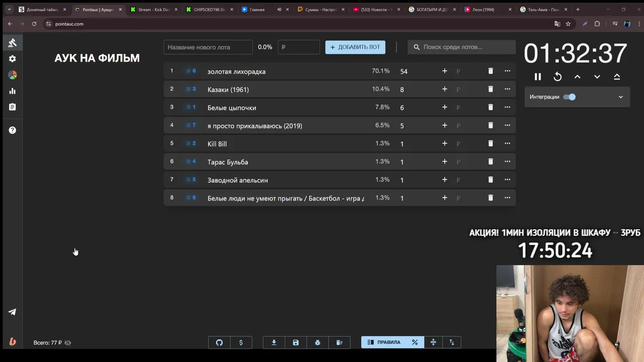
Task: Switch to CHIPSOED196 browser tab
Action: [209, 10]
